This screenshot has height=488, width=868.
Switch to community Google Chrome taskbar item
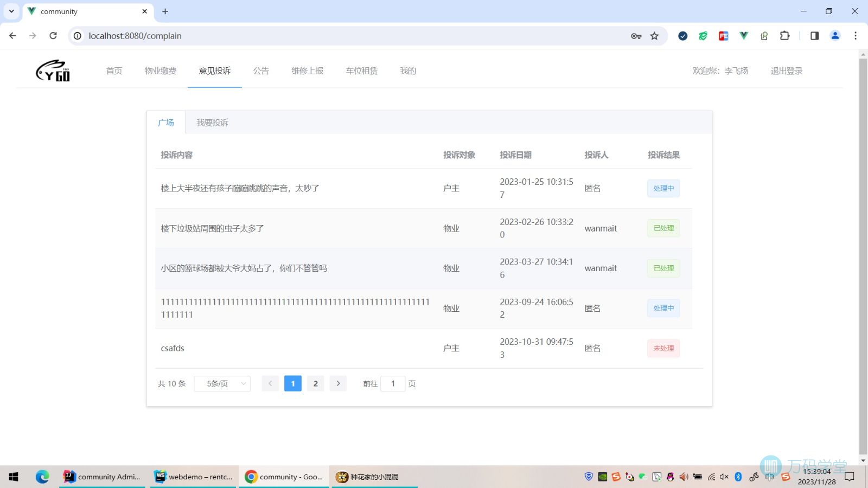(x=284, y=477)
